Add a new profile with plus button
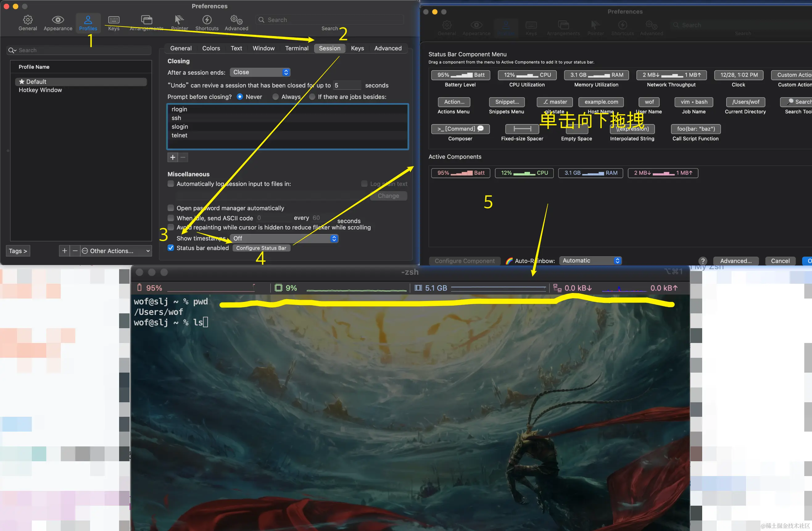 click(x=64, y=251)
